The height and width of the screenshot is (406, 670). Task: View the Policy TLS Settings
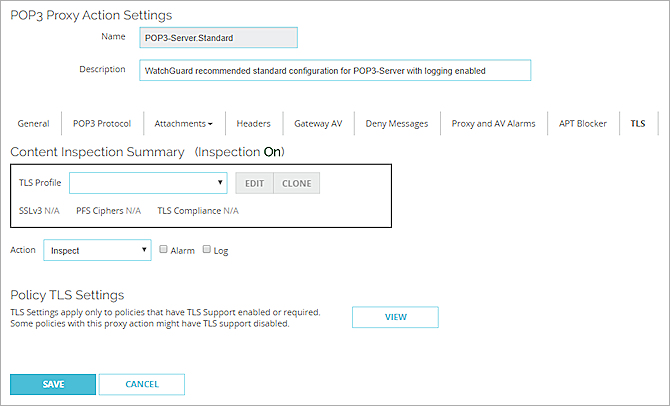coord(395,317)
